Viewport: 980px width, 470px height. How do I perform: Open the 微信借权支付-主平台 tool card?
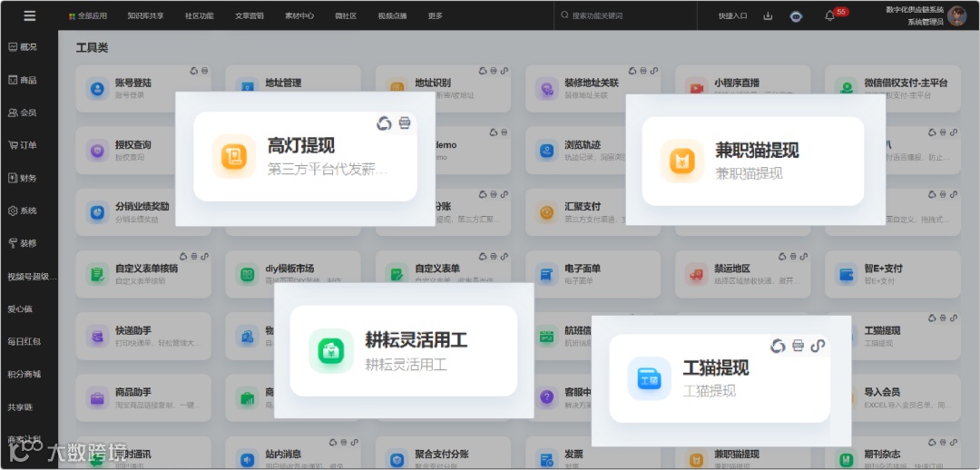point(893,89)
